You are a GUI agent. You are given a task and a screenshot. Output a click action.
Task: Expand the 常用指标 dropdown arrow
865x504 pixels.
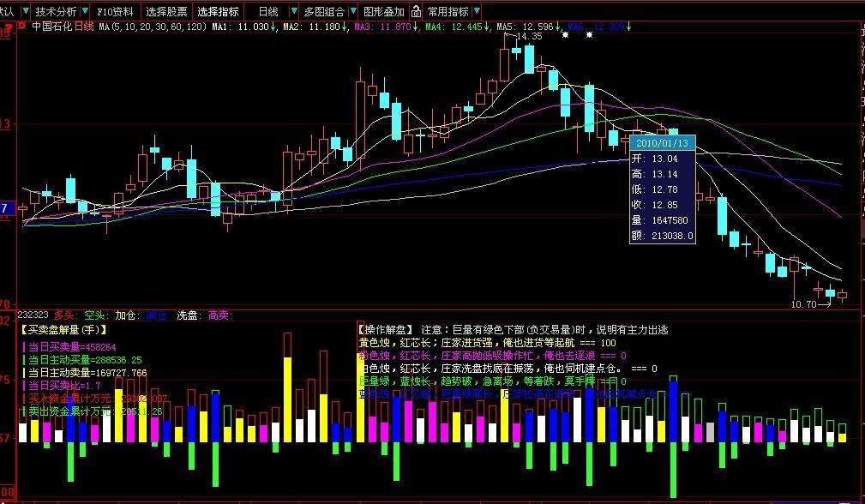[477, 11]
